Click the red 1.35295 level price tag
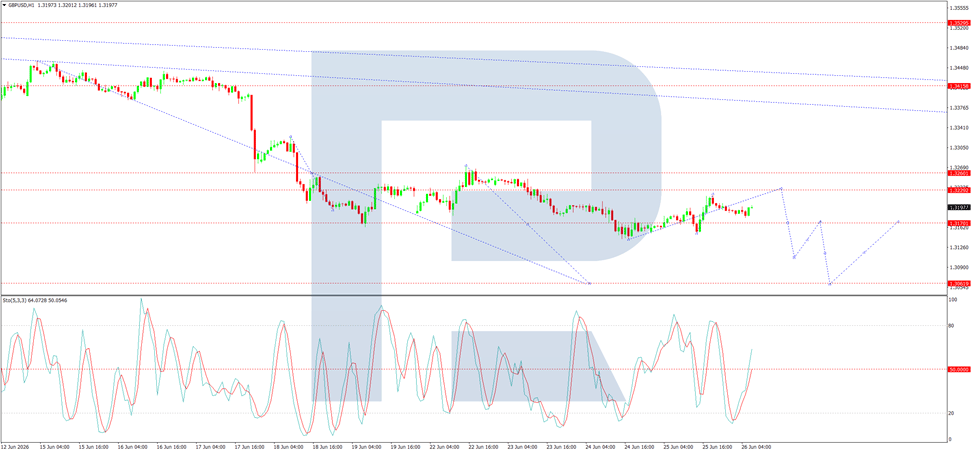The width and height of the screenshot is (973, 452). coord(959,22)
